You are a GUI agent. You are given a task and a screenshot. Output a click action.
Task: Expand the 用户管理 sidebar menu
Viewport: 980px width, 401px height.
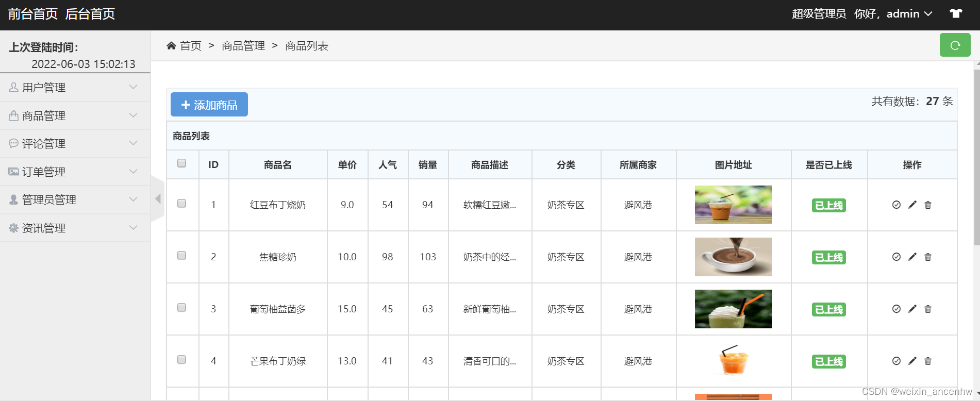point(75,88)
